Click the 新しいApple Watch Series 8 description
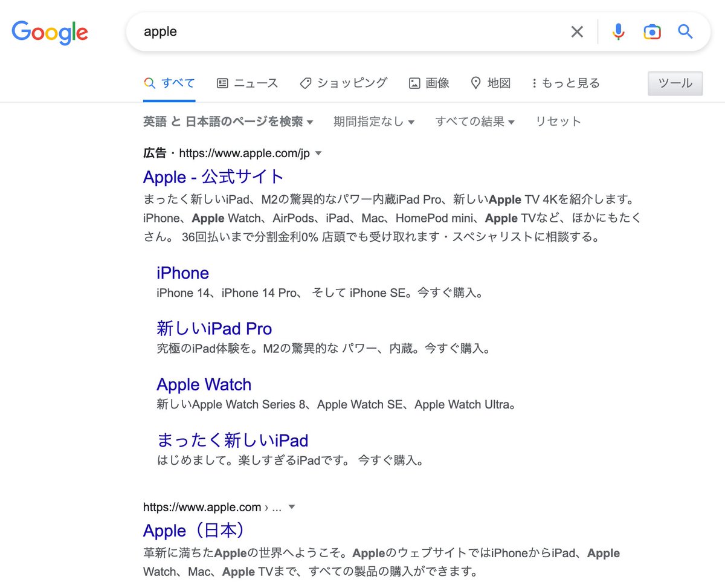Image resolution: width=725 pixels, height=588 pixels. point(337,404)
